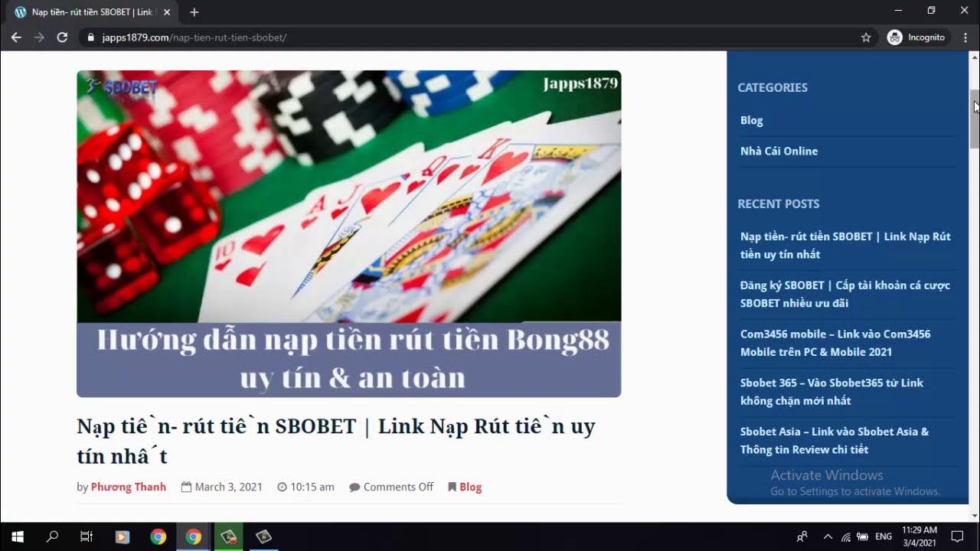Image resolution: width=980 pixels, height=551 pixels.
Task: Open the Blog category in sidebar
Action: click(752, 120)
